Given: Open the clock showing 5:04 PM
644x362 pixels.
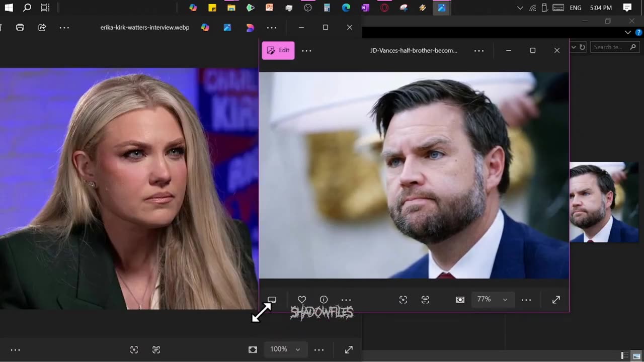Looking at the screenshot, I should (601, 8).
